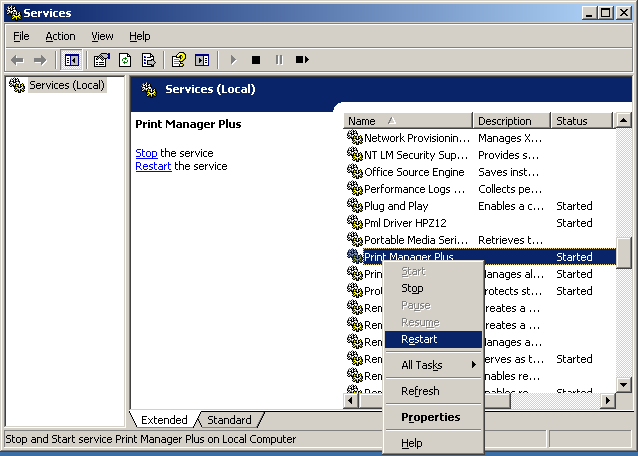Select the Office Source Engine service name
Viewport: 638px width, 456px height.
414,172
